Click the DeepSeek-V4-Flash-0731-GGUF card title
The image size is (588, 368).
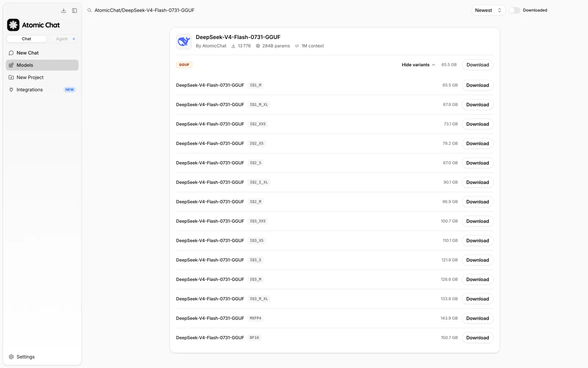[x=238, y=37]
